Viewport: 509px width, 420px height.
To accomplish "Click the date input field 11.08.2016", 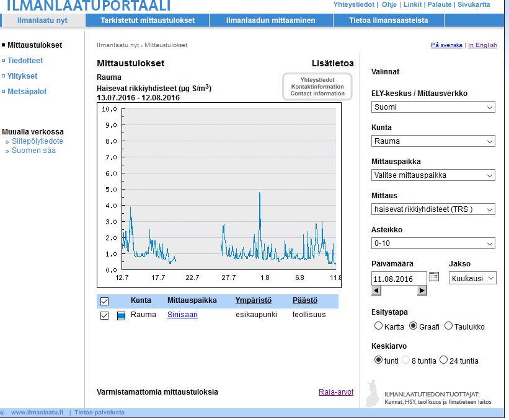I will pos(399,279).
